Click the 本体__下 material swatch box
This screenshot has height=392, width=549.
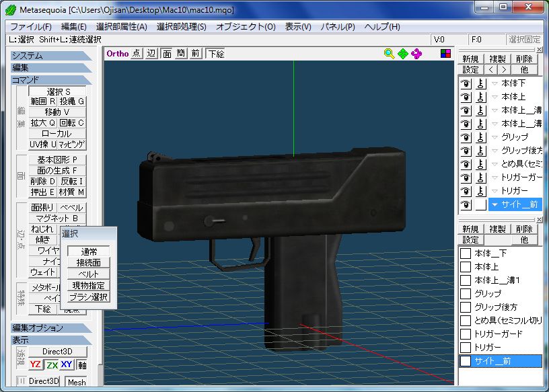466,253
